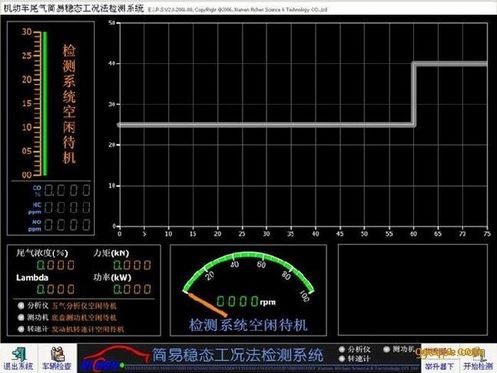
Task: Click the Lambda label
Action: 32,278
